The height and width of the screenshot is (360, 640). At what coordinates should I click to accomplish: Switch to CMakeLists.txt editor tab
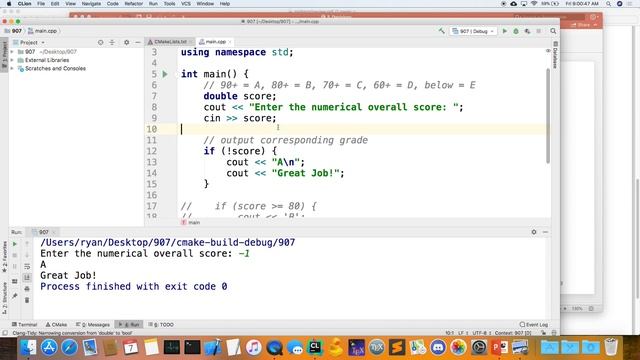[170, 42]
